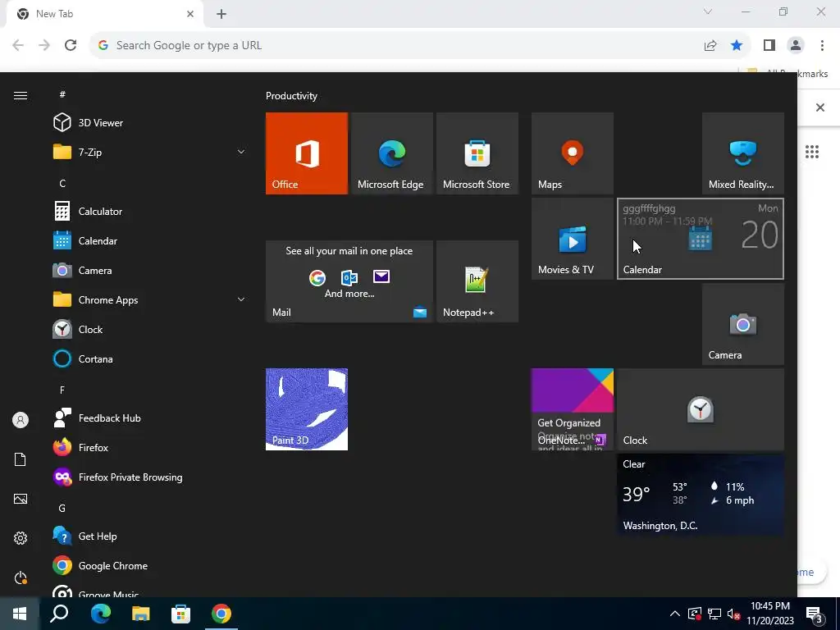Open the Office tile
This screenshot has height=630, width=840.
click(307, 153)
